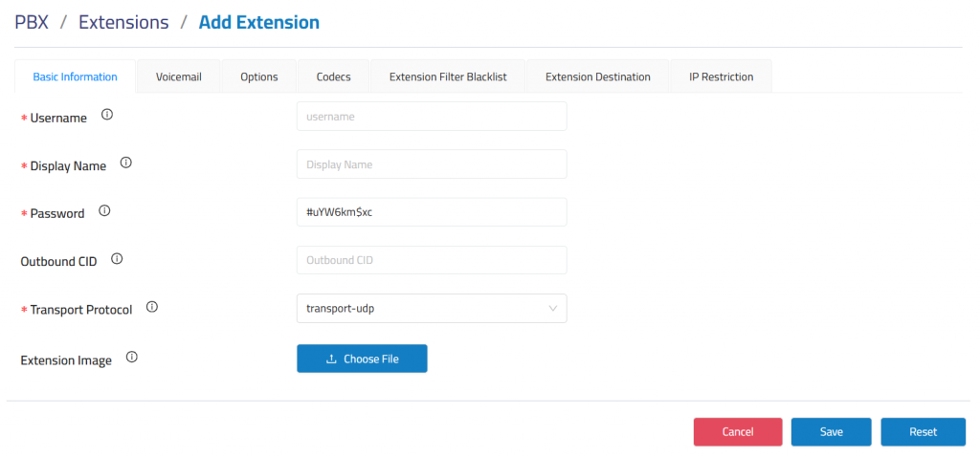
Task: Click the info icon beside Display Name
Action: pyautogui.click(x=125, y=163)
